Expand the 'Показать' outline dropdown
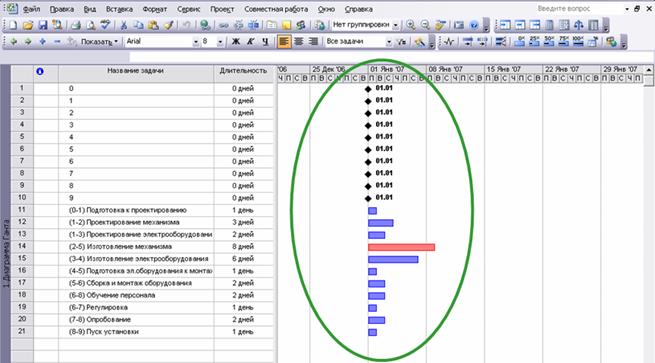Screen dimensions: 655x363 pyautogui.click(x=99, y=41)
